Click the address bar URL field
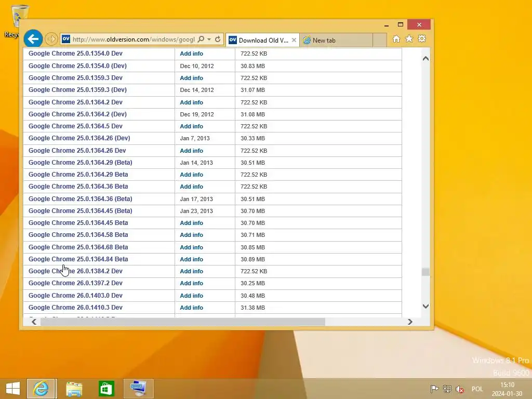The height and width of the screenshot is (399, 532). tap(134, 39)
